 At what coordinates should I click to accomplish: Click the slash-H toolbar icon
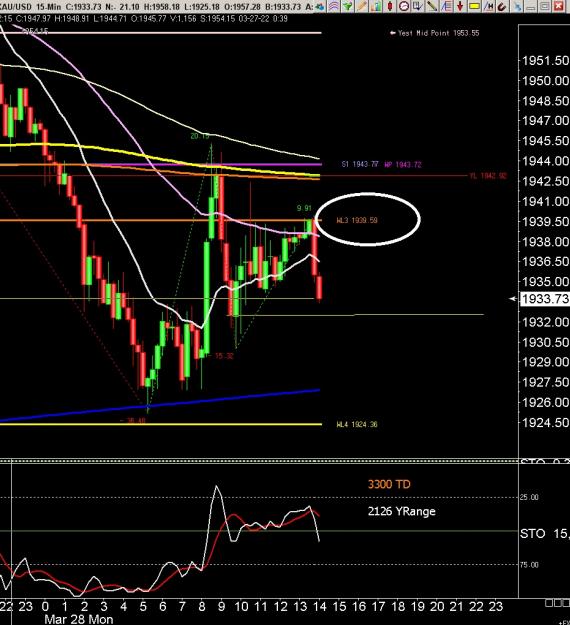click(488, 6)
